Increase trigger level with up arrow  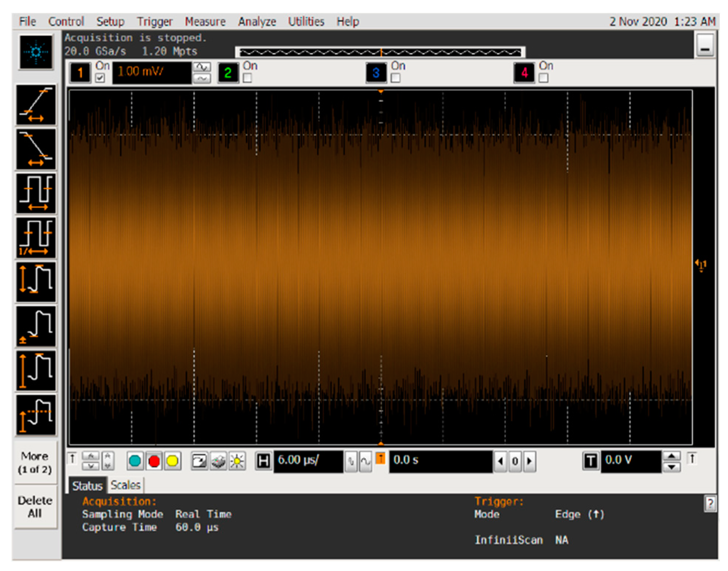tap(671, 456)
